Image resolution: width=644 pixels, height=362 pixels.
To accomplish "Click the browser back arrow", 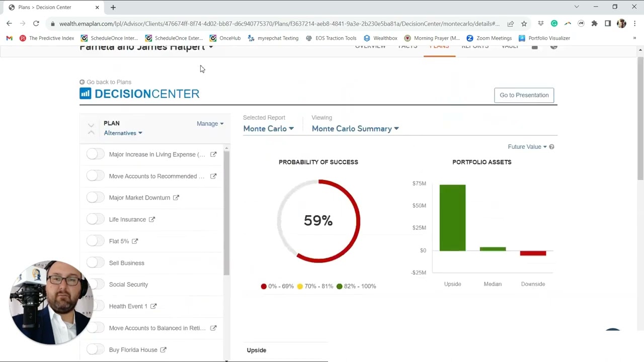I will (x=9, y=24).
